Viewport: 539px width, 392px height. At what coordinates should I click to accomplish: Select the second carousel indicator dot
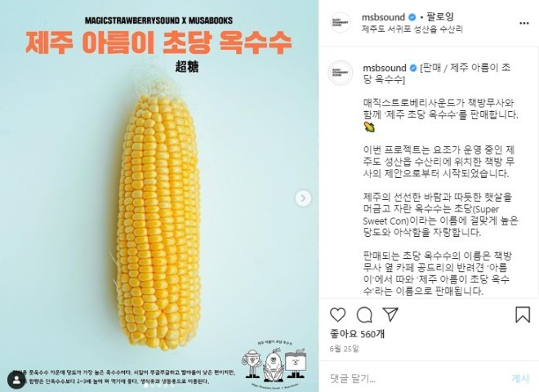click(153, 385)
